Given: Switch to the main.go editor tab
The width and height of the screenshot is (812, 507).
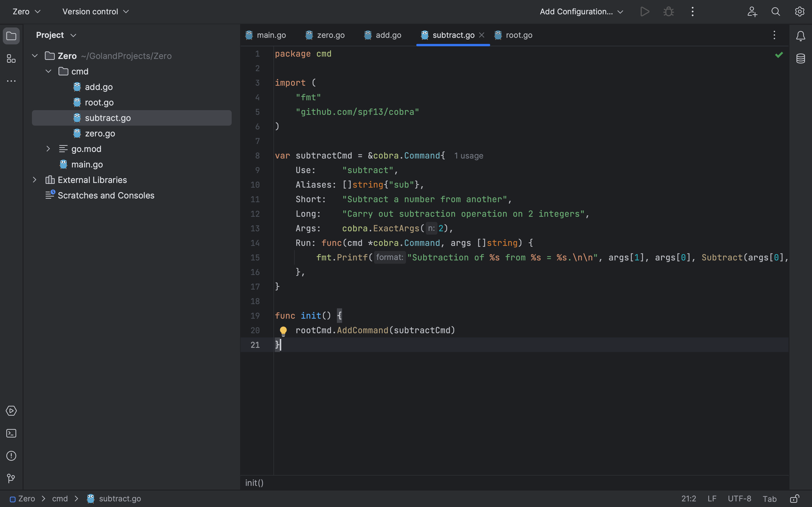Looking at the screenshot, I should coord(271,35).
